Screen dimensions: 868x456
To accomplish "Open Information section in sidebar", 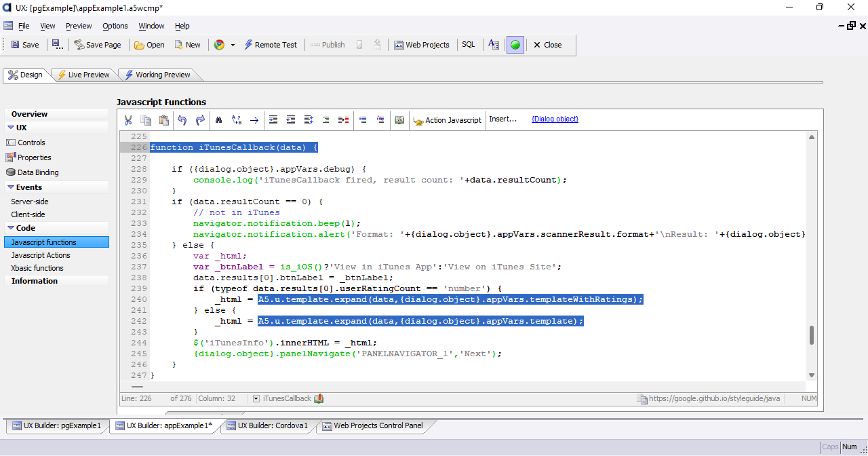I will click(x=56, y=281).
